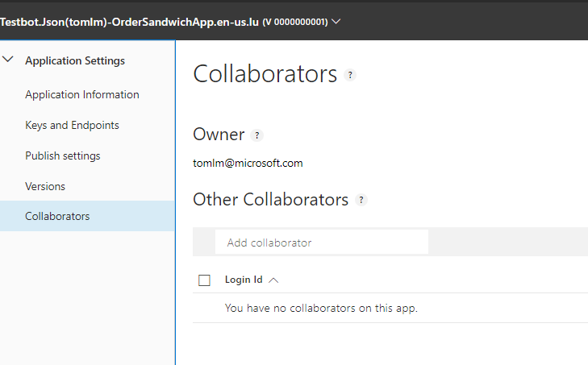The image size is (588, 365).
Task: Select the Collaborators sidebar item
Action: (x=87, y=216)
